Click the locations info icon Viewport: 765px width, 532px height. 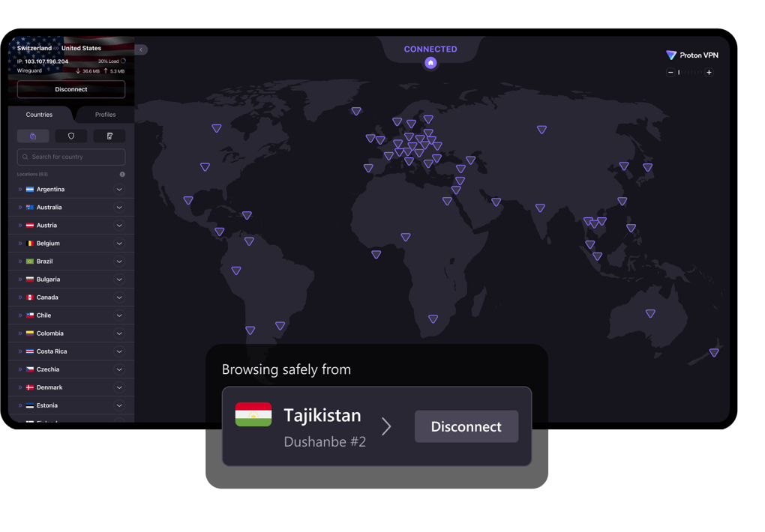(x=122, y=174)
